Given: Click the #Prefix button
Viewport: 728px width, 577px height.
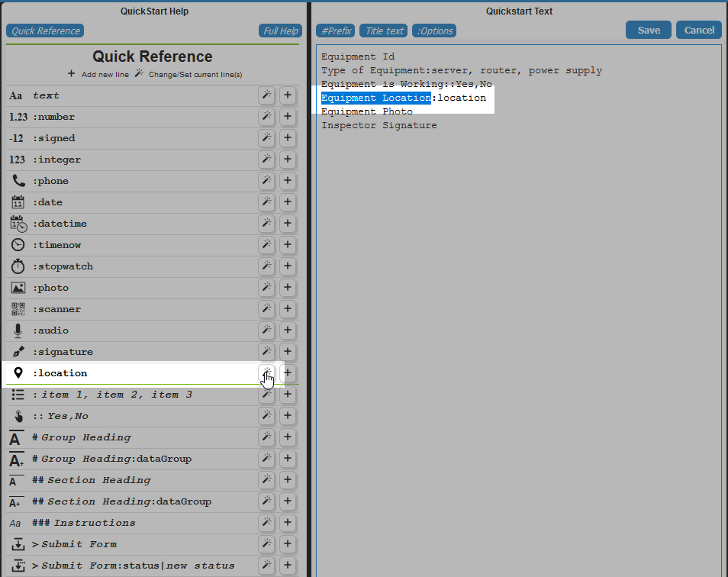Looking at the screenshot, I should point(335,31).
